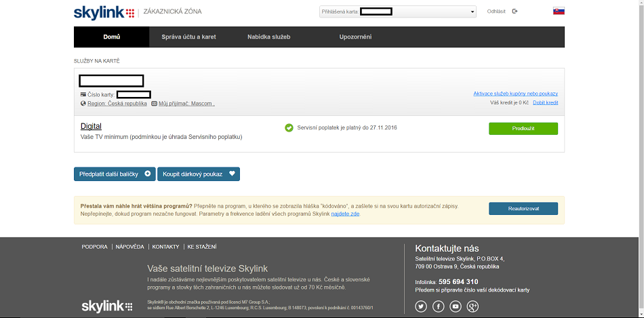Switch language via the Slovak flag icon
644x318 pixels.
(x=559, y=11)
